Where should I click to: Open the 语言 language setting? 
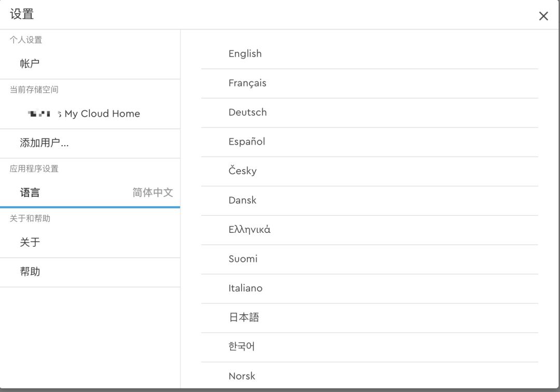(30, 193)
